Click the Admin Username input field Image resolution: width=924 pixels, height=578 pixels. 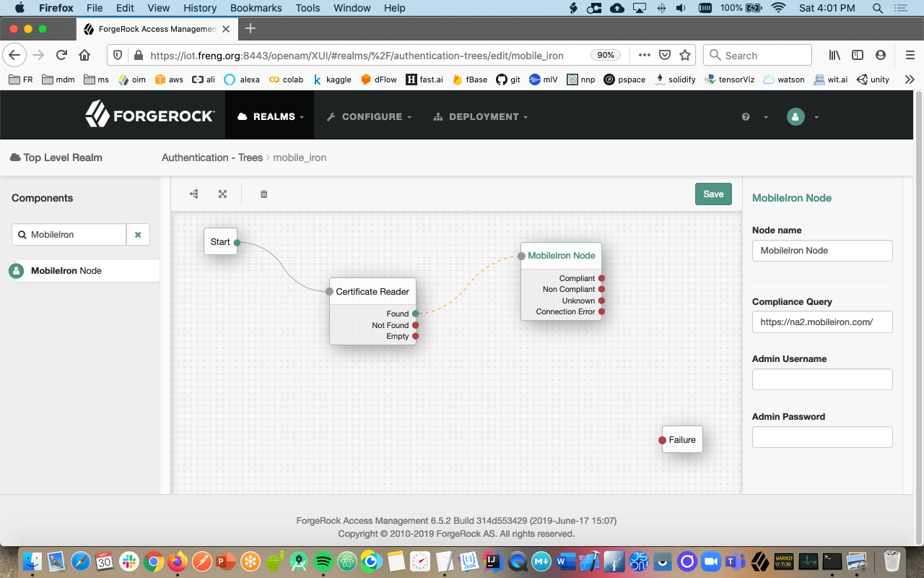(x=822, y=379)
